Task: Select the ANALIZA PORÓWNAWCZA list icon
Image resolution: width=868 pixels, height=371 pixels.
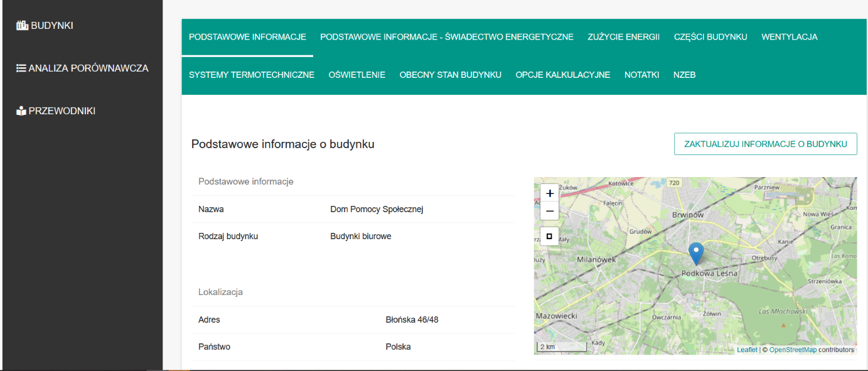Action: pyautogui.click(x=20, y=68)
